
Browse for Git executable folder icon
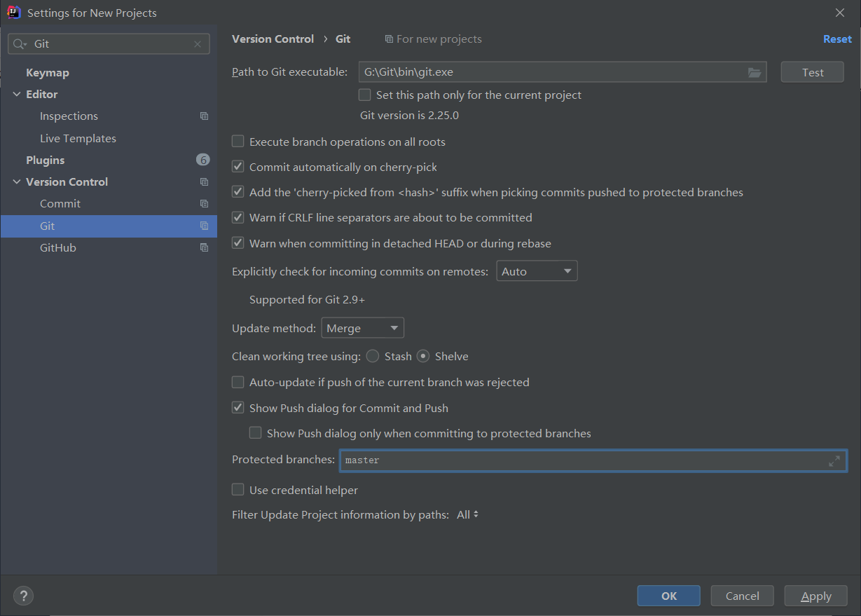tap(754, 72)
